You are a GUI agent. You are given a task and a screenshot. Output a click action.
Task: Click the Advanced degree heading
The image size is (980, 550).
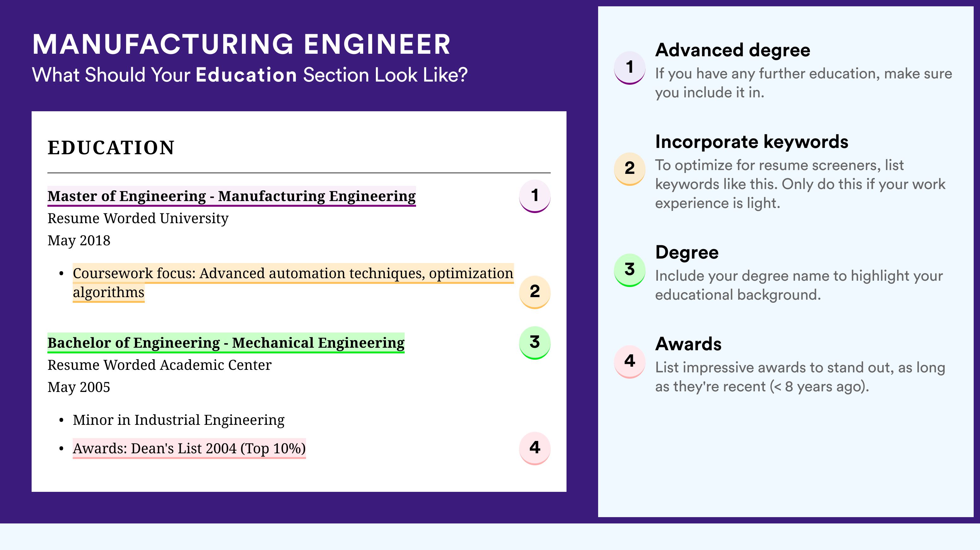pos(733,50)
